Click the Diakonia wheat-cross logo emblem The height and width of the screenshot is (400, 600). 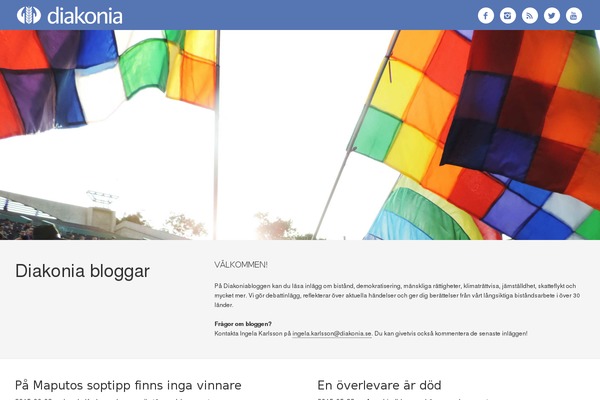(x=29, y=15)
